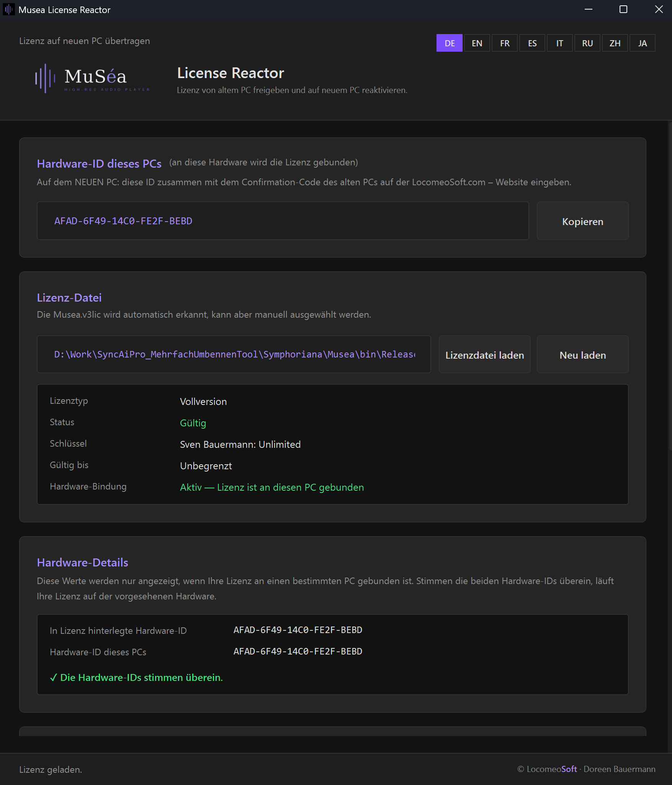Viewport: 672px width, 785px height.
Task: Click the License Reactor title
Action: [231, 73]
